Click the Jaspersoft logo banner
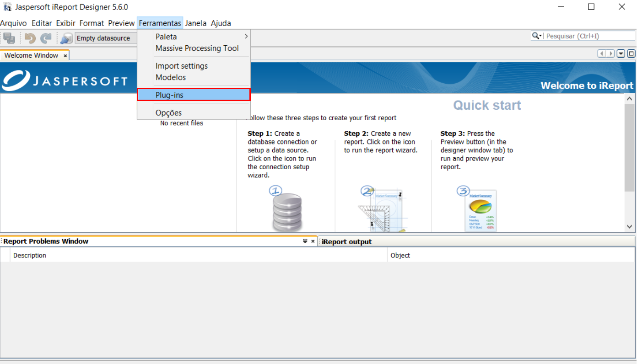The width and height of the screenshot is (637, 364). click(65, 80)
